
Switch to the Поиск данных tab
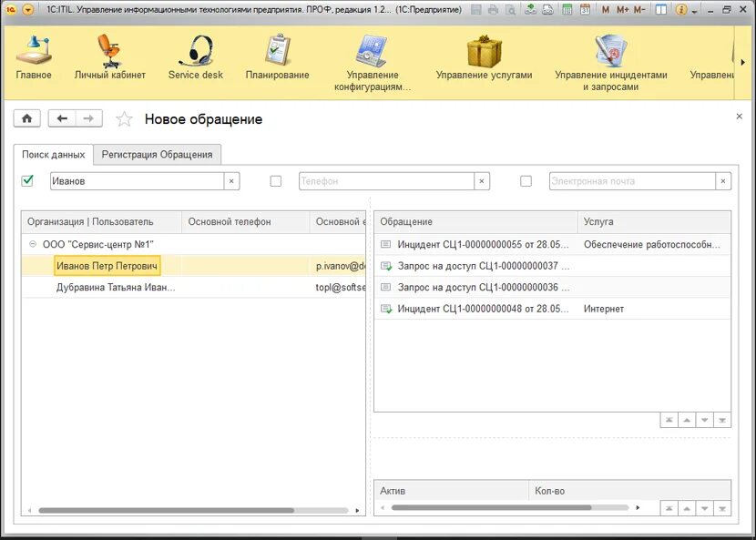click(53, 155)
